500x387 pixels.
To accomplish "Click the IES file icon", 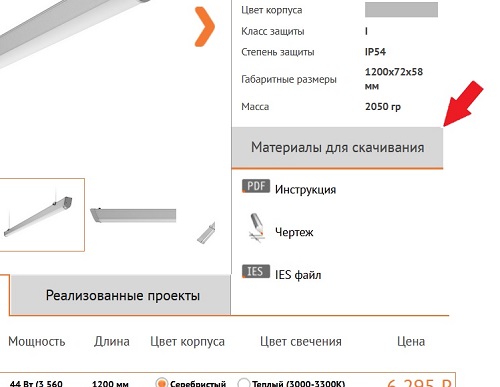I will 256,271.
